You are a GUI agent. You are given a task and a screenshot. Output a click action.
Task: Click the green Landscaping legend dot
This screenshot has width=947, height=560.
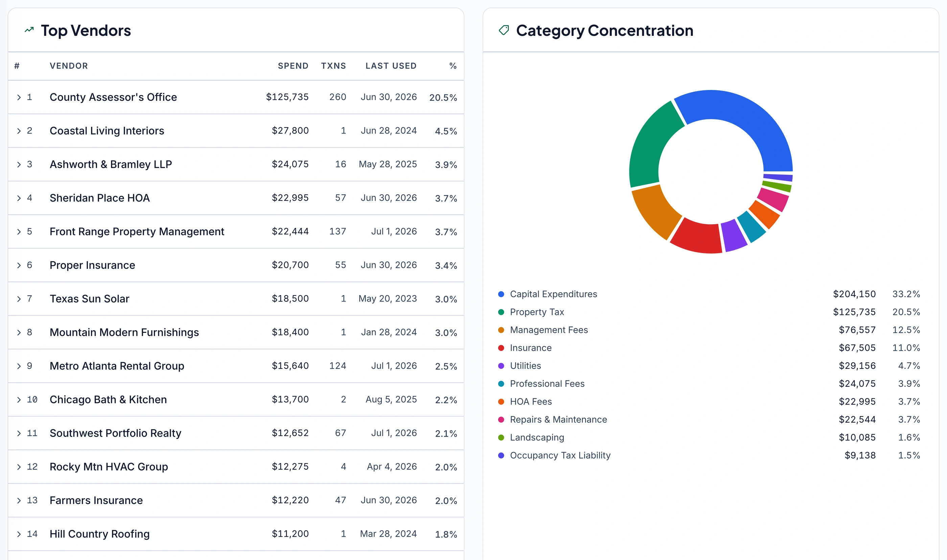(x=501, y=437)
